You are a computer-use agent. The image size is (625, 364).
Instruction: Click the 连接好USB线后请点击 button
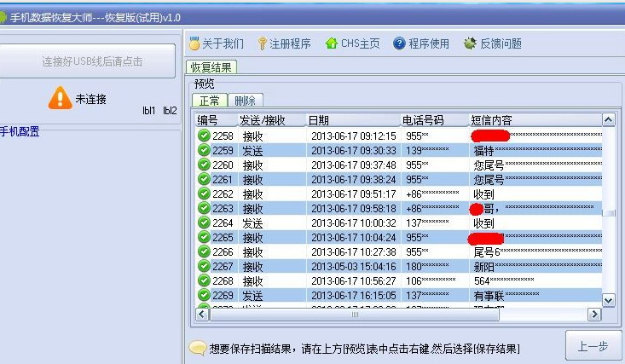pos(90,61)
